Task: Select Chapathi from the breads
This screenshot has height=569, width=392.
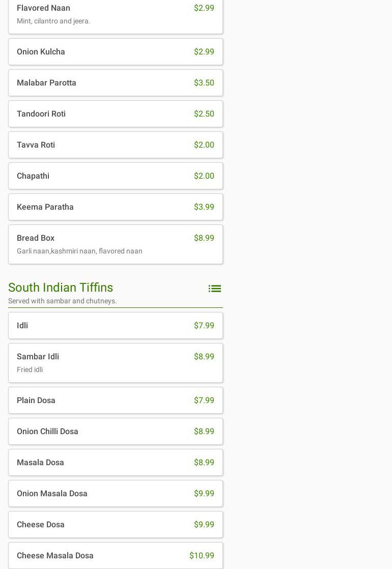Action: (115, 176)
